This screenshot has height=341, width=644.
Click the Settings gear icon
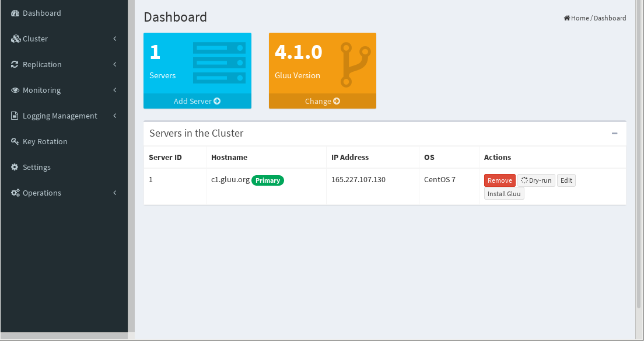(x=15, y=167)
